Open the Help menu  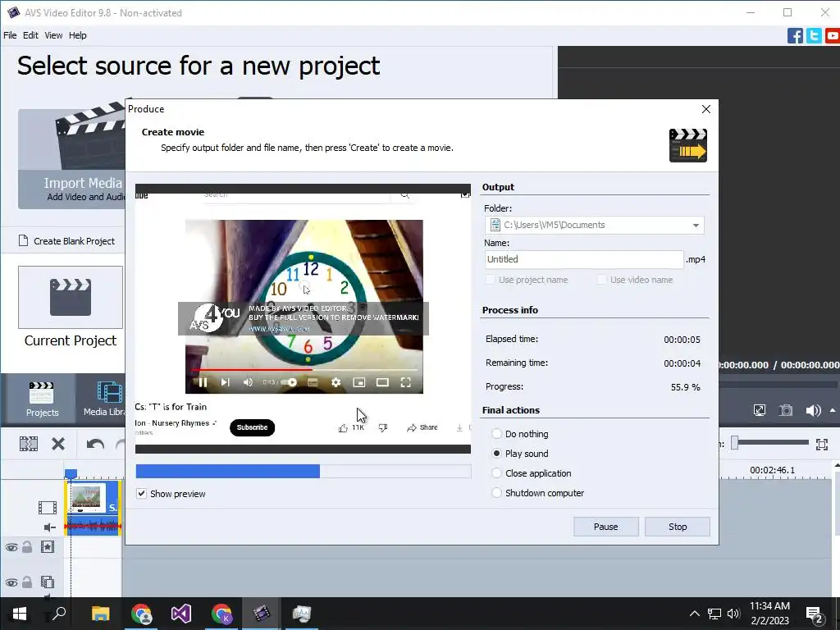77,35
